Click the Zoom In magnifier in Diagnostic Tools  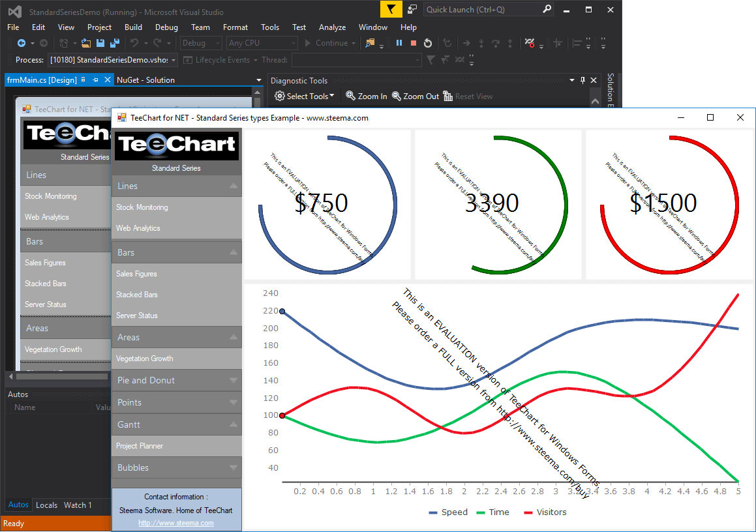tap(350, 96)
